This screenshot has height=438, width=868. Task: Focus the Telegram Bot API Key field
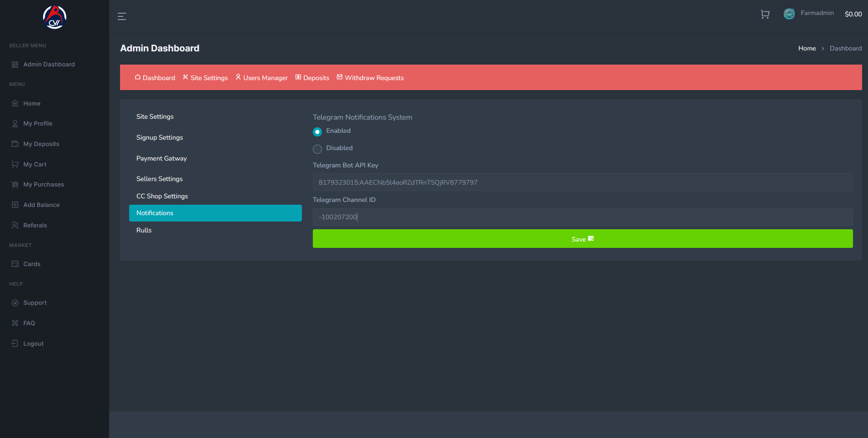pyautogui.click(x=583, y=182)
